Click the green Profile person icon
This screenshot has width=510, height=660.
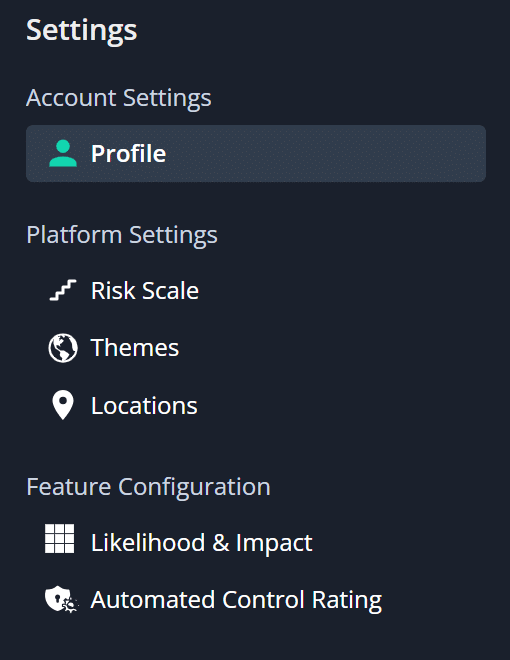(63, 153)
